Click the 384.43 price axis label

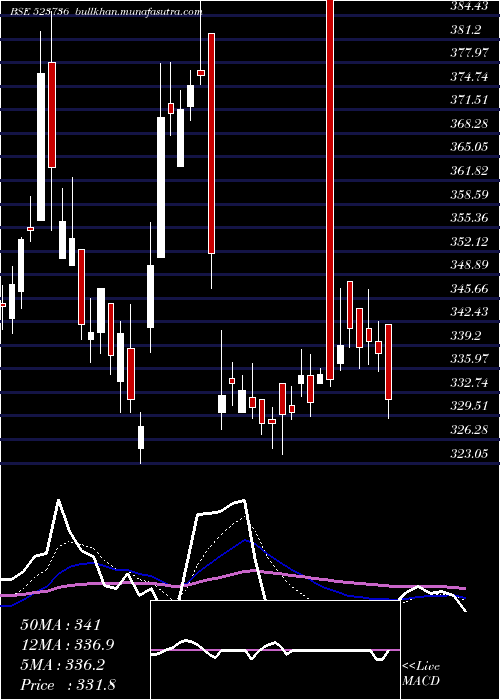tap(469, 6)
